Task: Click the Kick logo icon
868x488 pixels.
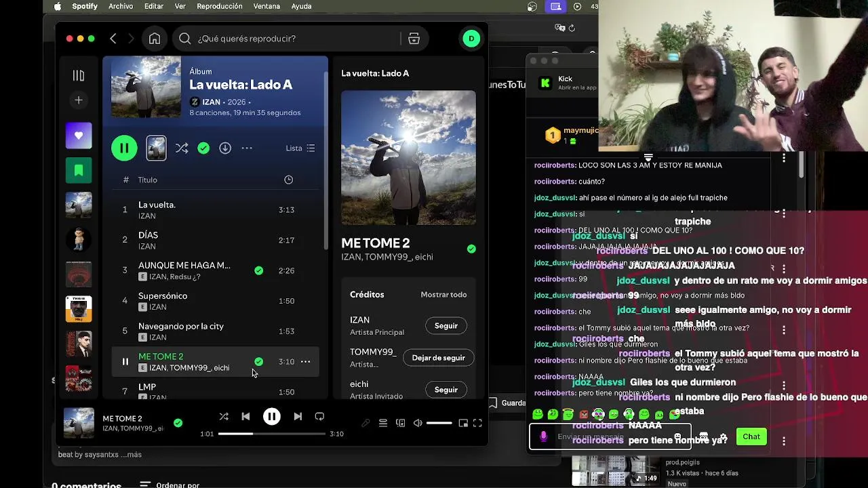Action: point(545,83)
